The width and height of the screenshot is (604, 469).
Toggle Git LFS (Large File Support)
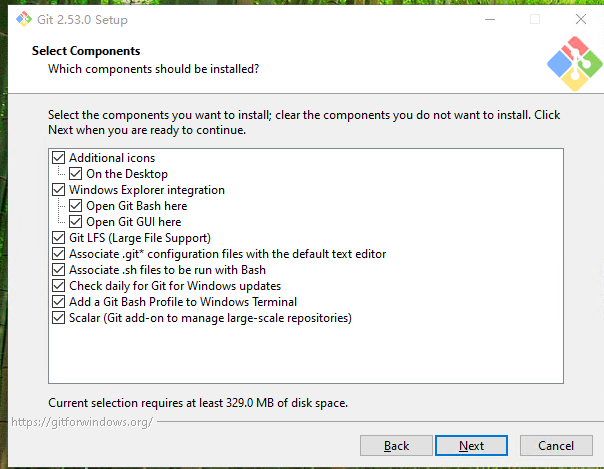pos(59,238)
